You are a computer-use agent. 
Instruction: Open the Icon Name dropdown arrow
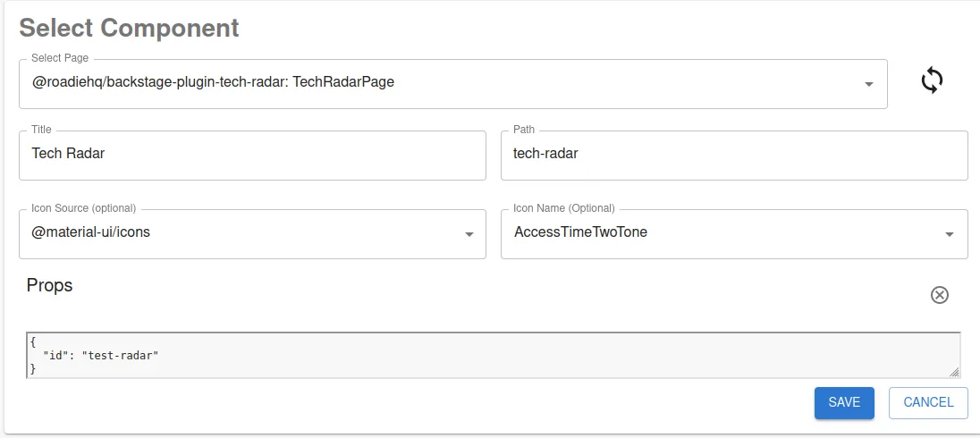click(x=950, y=234)
